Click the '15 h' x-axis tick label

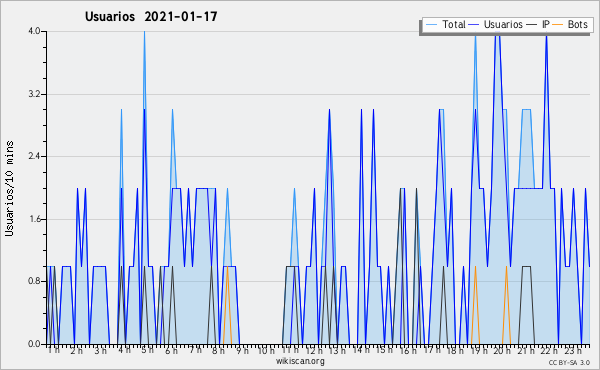click(x=384, y=350)
